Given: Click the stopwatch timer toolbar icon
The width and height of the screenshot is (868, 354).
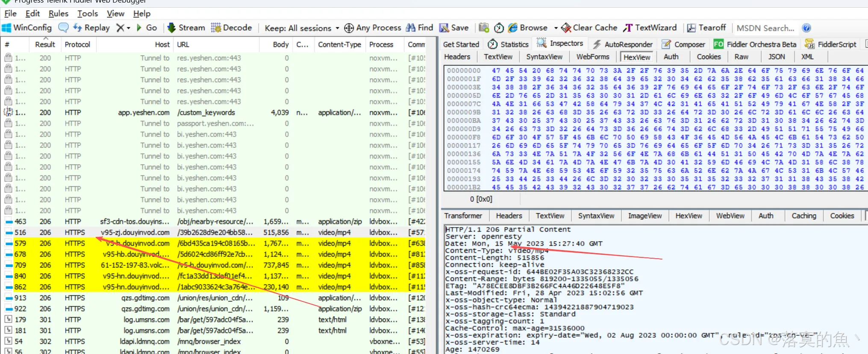Looking at the screenshot, I should 499,28.
